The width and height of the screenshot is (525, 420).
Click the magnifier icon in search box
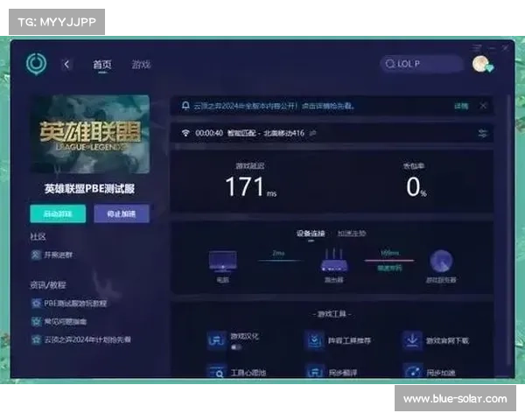point(389,64)
